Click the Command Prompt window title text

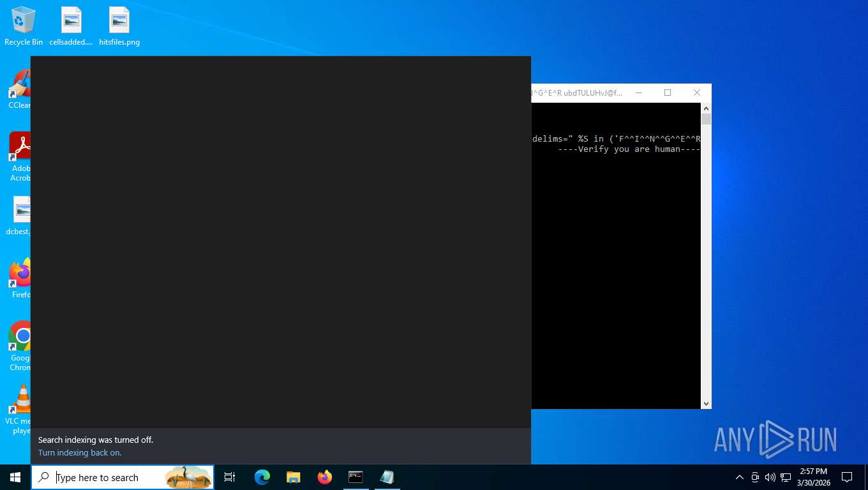[577, 93]
